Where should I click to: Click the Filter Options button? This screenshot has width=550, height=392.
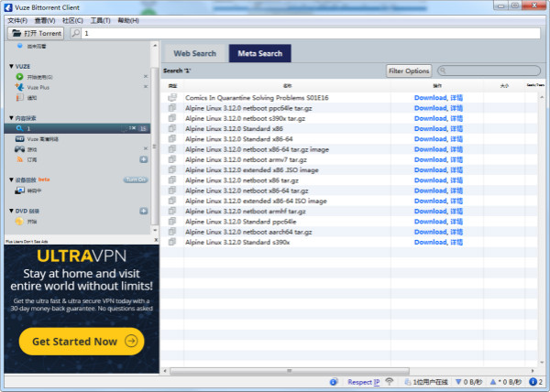(x=409, y=71)
